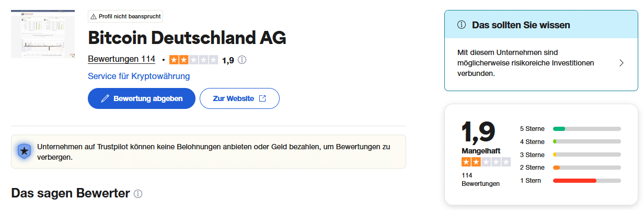
Task: Filter reviews by 1 Stern
Action: click(570, 181)
